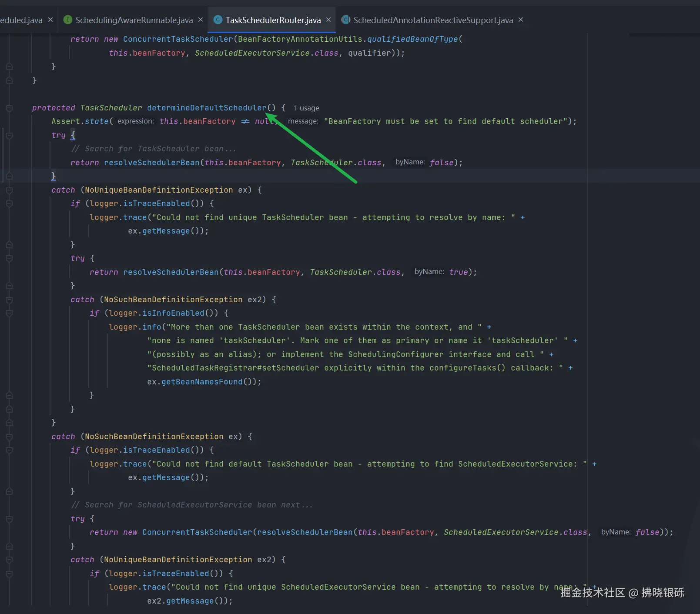Image resolution: width=700 pixels, height=614 pixels.
Task: Click qualifiedBeanOfType in the first code line
Action: point(412,39)
